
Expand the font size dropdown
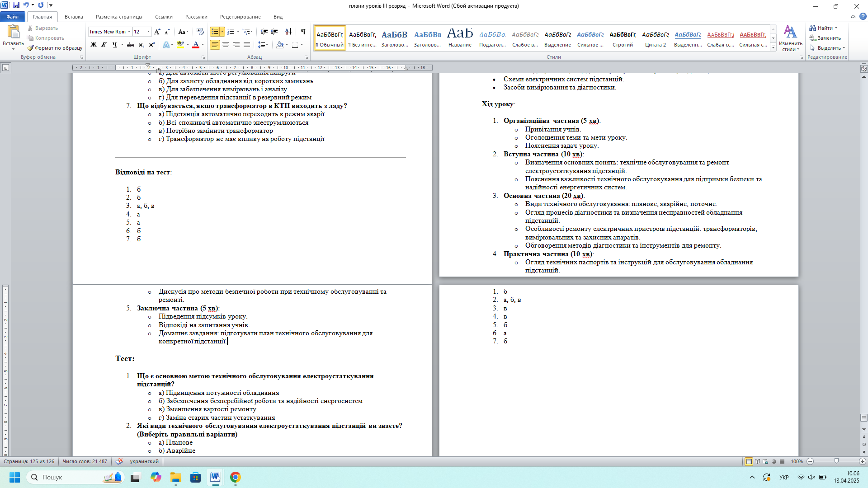pos(149,32)
